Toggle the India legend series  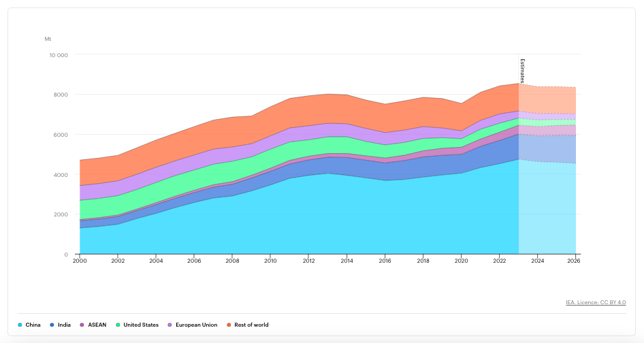[x=61, y=325]
